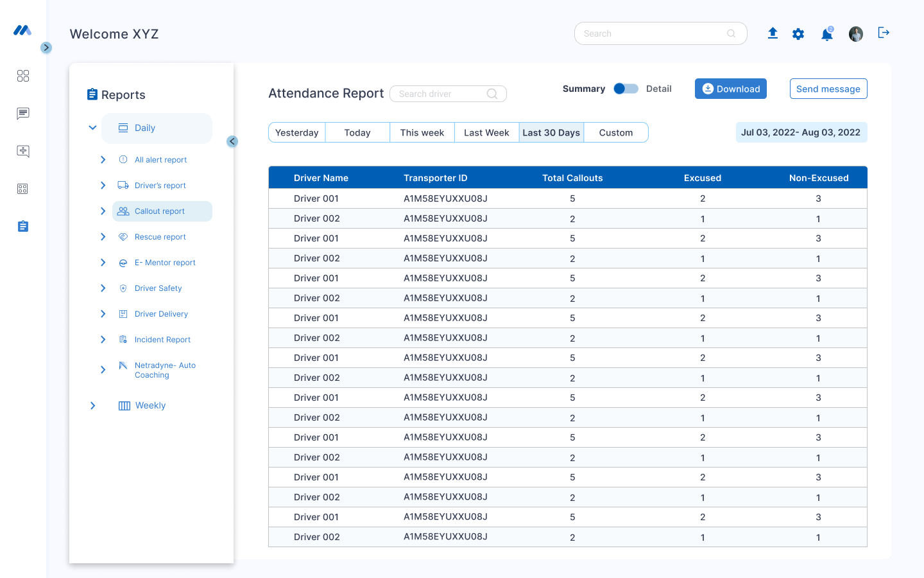
Task: Collapse the Reports panel arrow
Action: [x=232, y=141]
